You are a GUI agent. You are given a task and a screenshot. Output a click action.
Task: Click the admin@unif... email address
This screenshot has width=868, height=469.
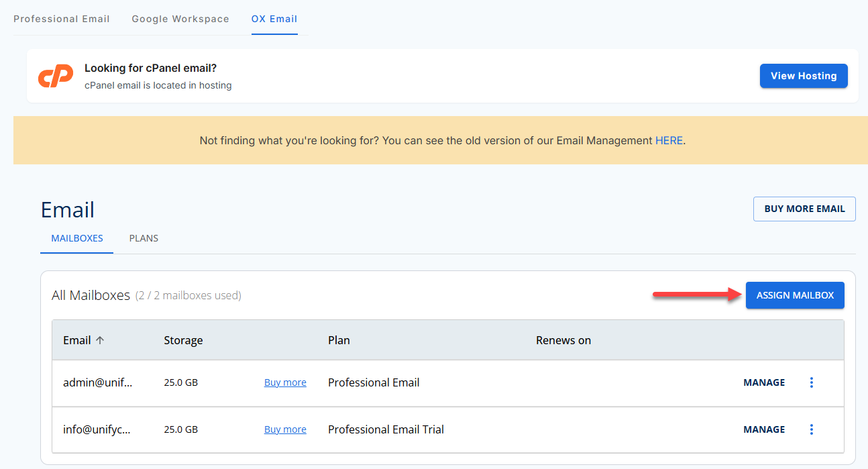[x=98, y=382]
